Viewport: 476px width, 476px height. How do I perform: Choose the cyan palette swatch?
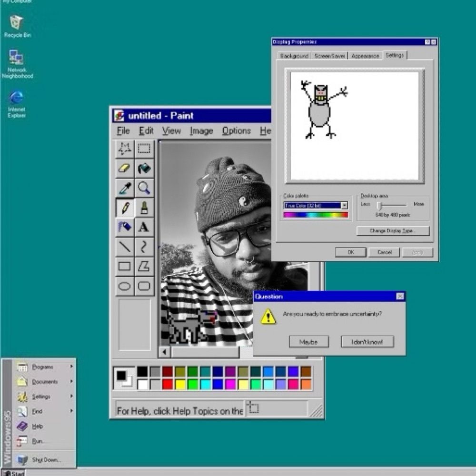tap(205, 384)
